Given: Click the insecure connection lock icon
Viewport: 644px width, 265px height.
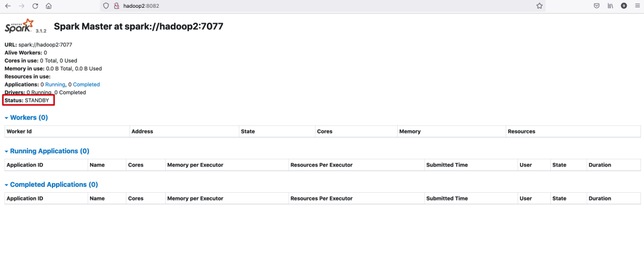Looking at the screenshot, I should [x=116, y=6].
